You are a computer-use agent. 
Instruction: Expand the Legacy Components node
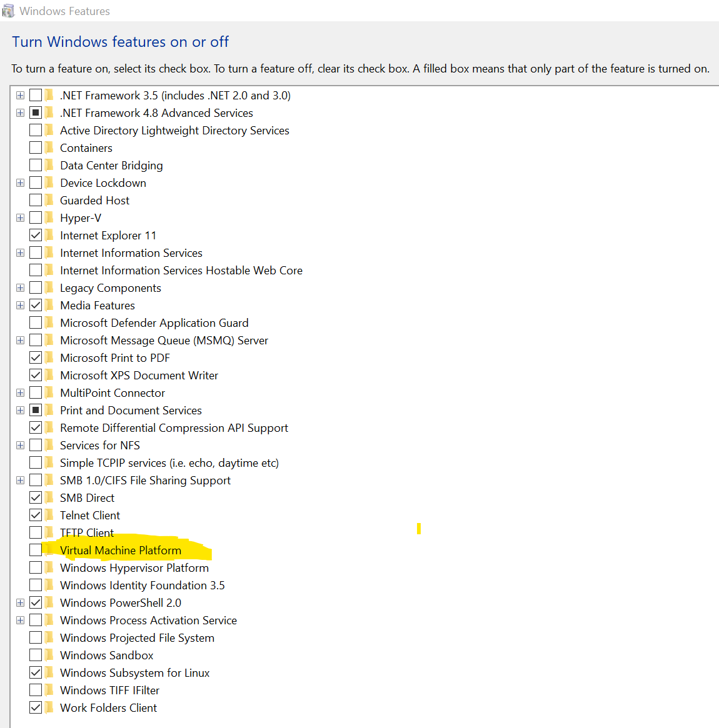pyautogui.click(x=21, y=288)
